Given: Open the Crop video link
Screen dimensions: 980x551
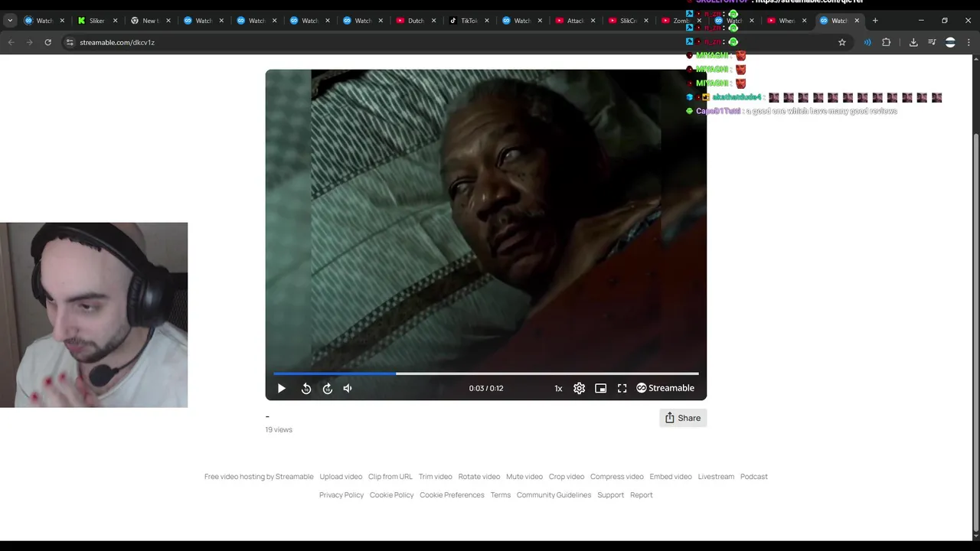Looking at the screenshot, I should tap(566, 476).
